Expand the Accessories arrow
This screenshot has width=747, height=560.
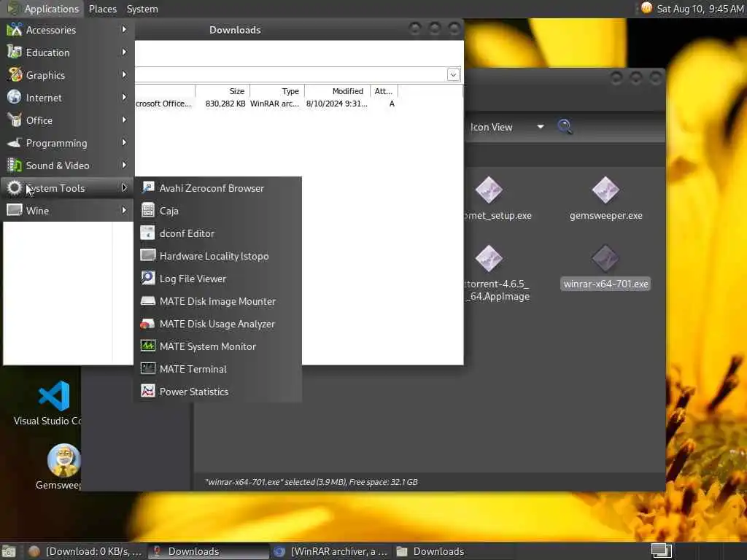coord(124,29)
